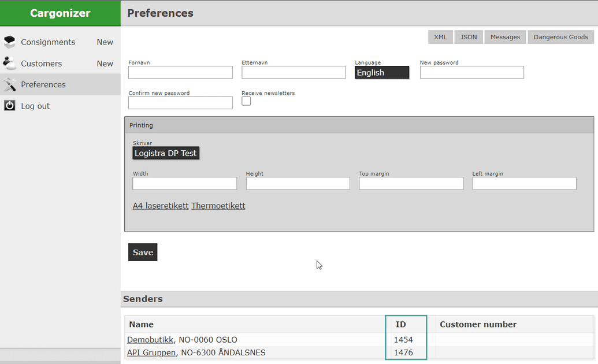Click the Consignments box icon in sidebar
Viewport: 598px width, 364px height.
pos(10,42)
